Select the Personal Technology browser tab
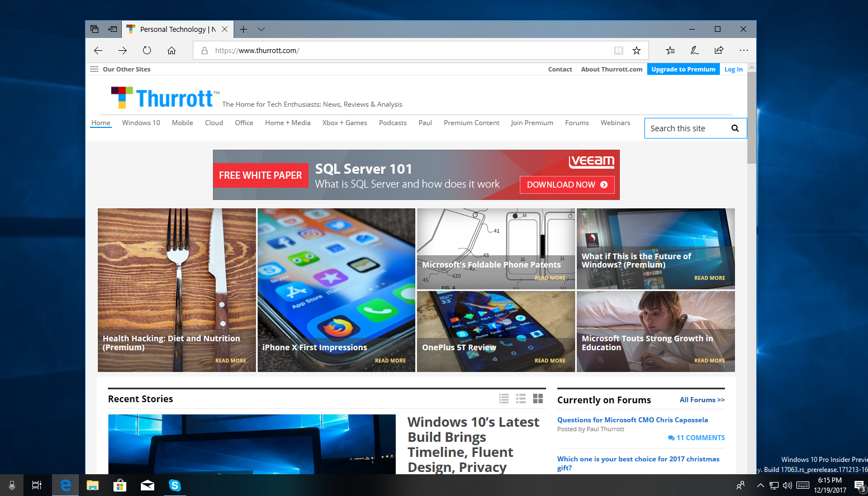 click(177, 29)
